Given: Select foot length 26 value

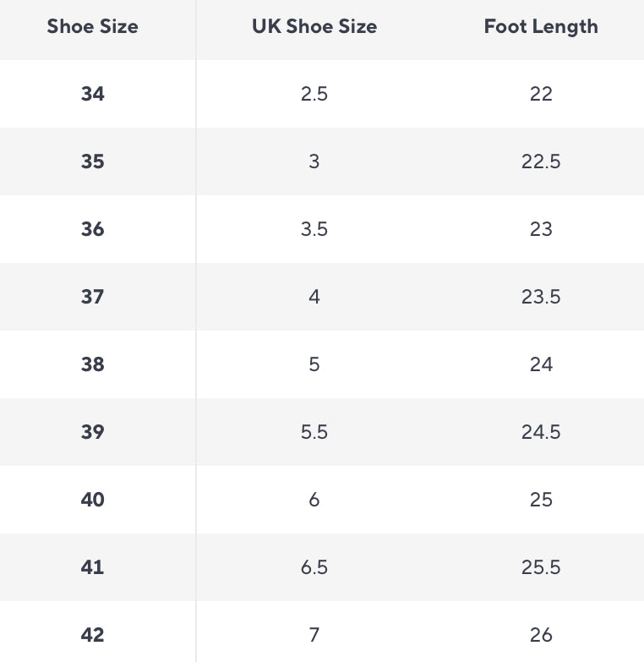Looking at the screenshot, I should 541,635.
